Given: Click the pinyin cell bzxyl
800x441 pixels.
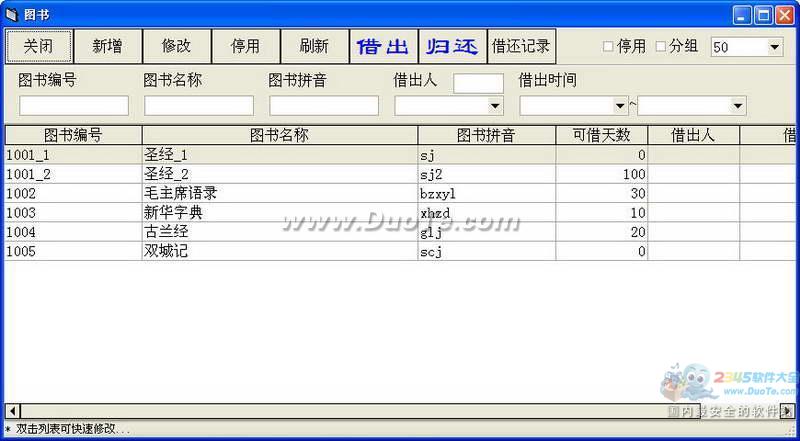Looking at the screenshot, I should click(x=487, y=193).
